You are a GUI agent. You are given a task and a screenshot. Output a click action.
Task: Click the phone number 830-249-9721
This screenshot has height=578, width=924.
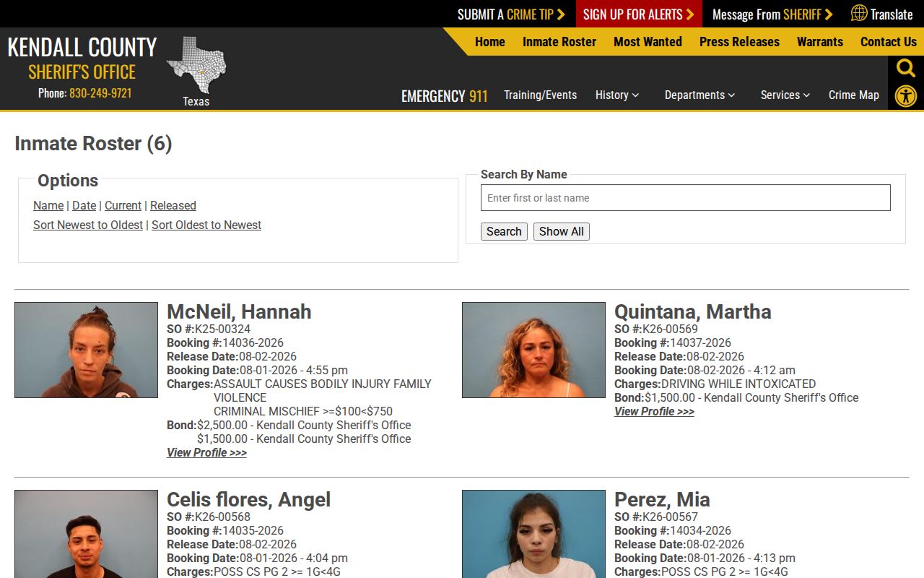(x=100, y=93)
